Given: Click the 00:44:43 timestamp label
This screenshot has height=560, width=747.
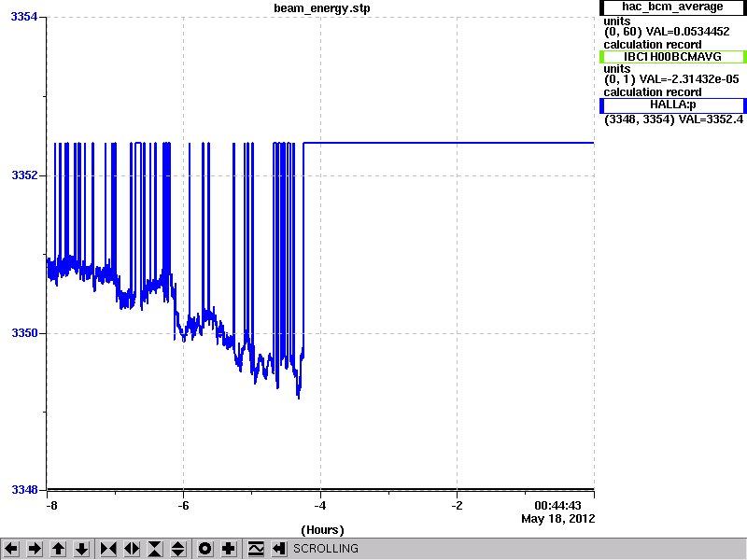Looking at the screenshot, I should (x=557, y=505).
